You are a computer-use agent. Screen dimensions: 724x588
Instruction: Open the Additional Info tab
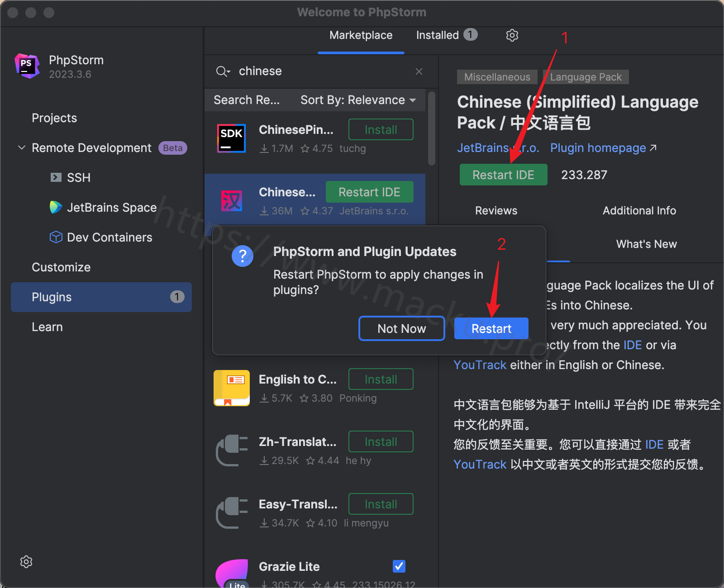pyautogui.click(x=639, y=211)
